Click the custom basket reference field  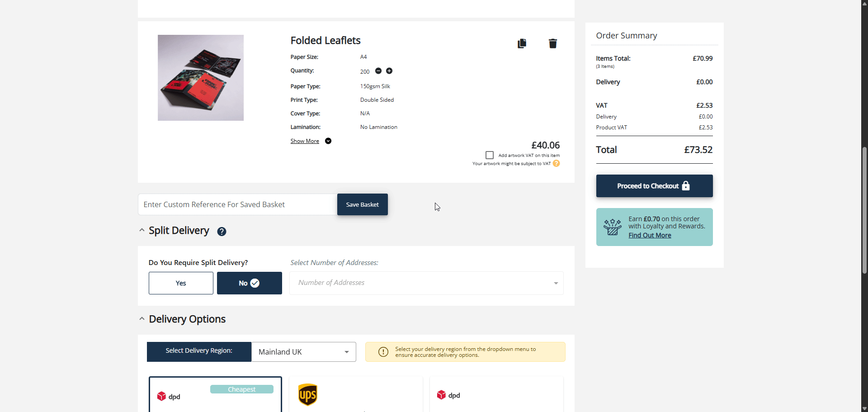tap(237, 204)
